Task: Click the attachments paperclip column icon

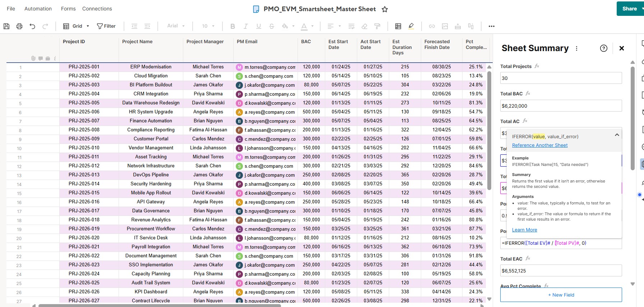Action: pyautogui.click(x=33, y=58)
